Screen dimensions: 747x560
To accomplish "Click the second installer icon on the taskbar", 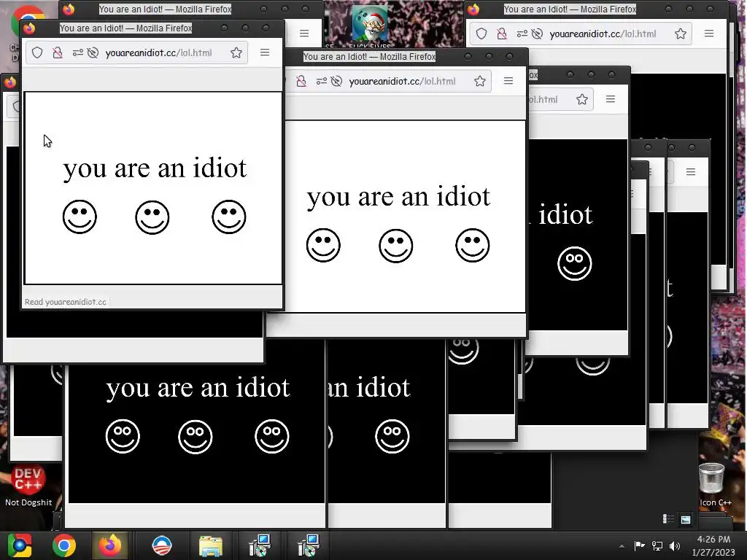I will [309, 545].
